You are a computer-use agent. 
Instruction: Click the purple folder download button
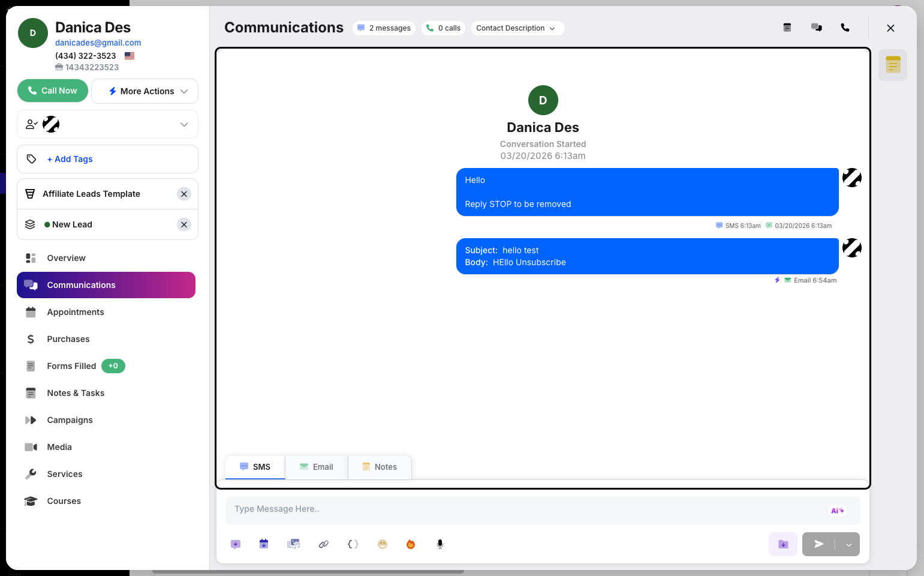pos(783,544)
